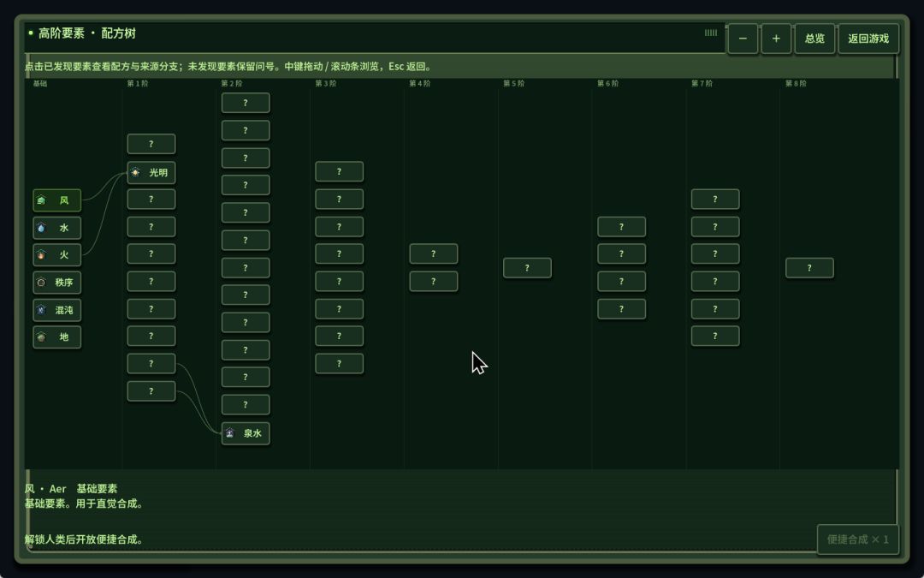Select the 风 wind element node

coord(57,200)
